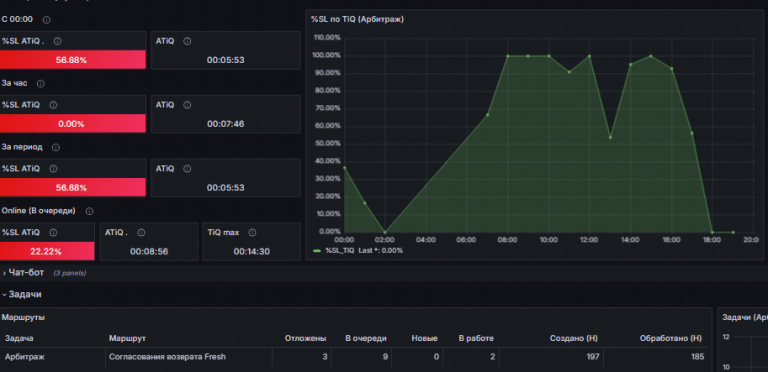Toggle the %SL_TiQ series in the legend
The image size is (768, 372).
(339, 251)
